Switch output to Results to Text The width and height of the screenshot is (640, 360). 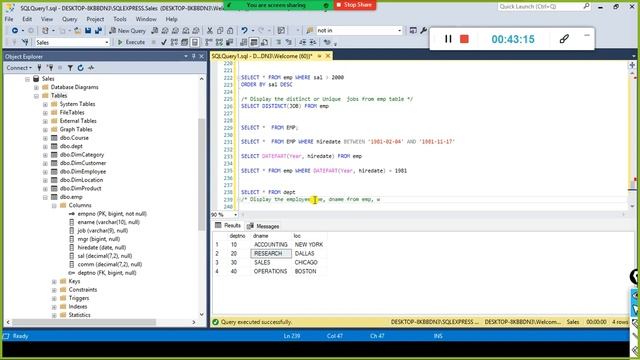244,42
